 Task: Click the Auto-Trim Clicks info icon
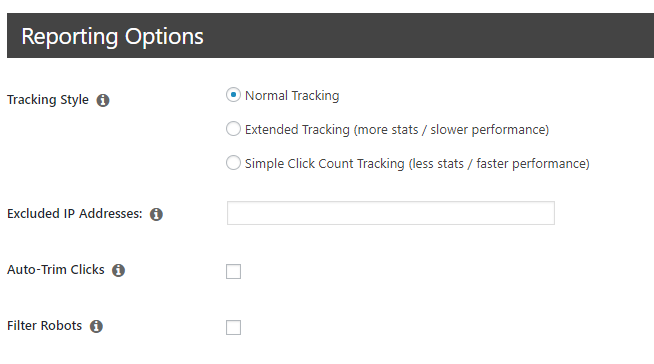118,270
